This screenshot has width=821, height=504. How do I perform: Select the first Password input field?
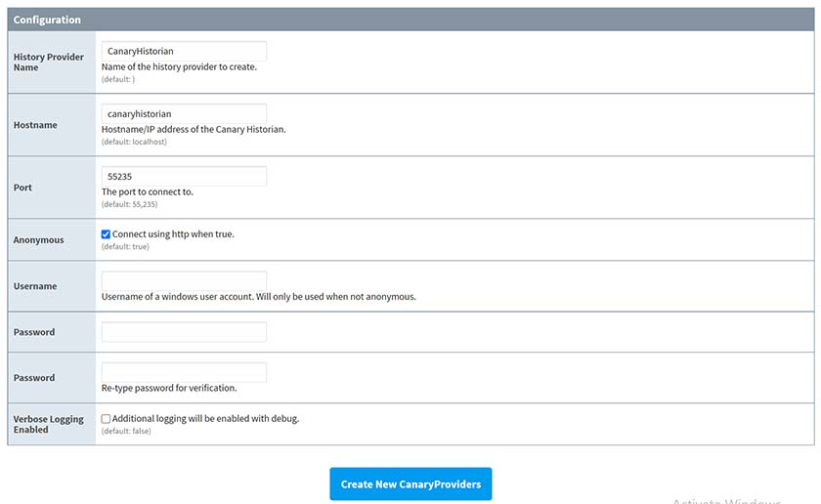pos(184,332)
